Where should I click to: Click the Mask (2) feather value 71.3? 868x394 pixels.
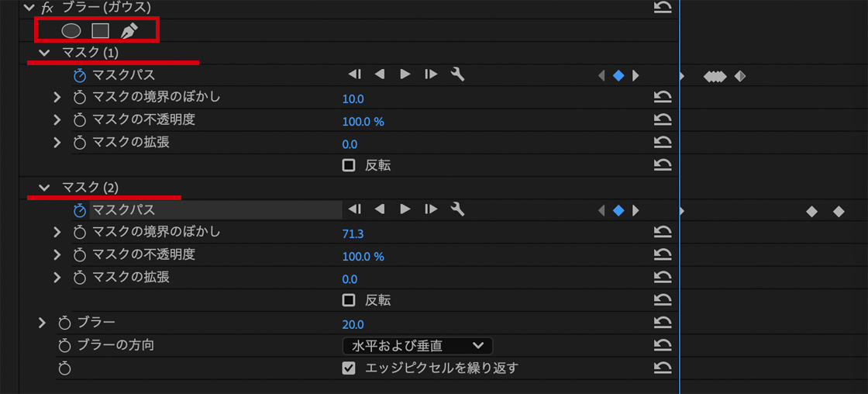(353, 233)
